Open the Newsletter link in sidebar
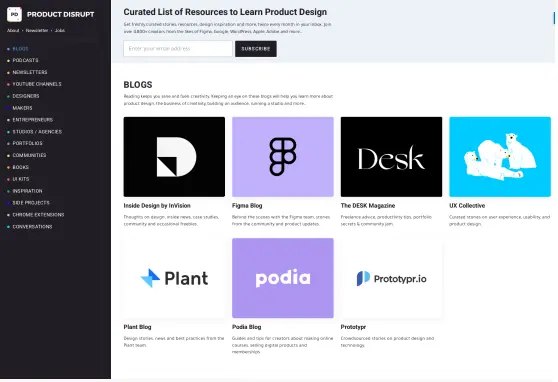Image resolution: width=558 pixels, height=382 pixels. coord(37,31)
